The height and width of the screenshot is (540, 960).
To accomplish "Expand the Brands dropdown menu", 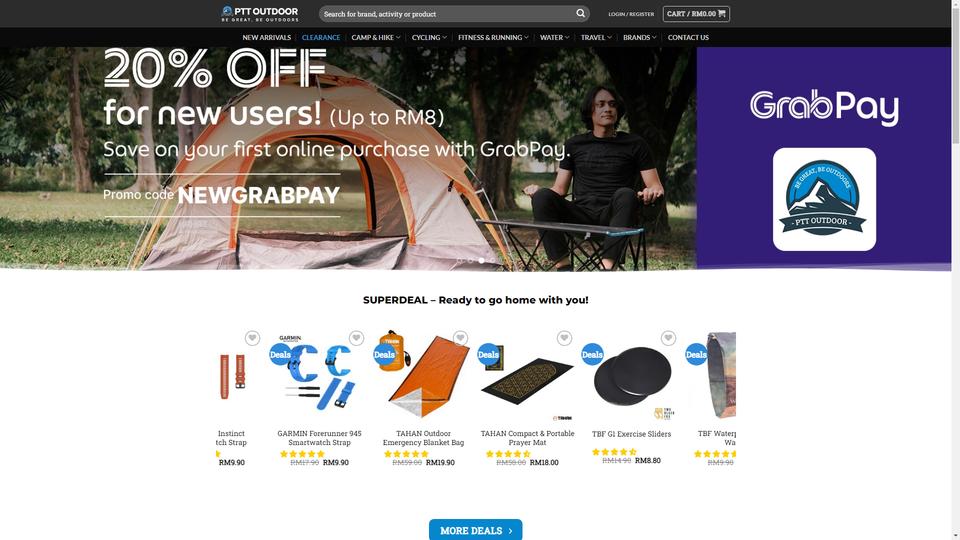I will pos(640,37).
